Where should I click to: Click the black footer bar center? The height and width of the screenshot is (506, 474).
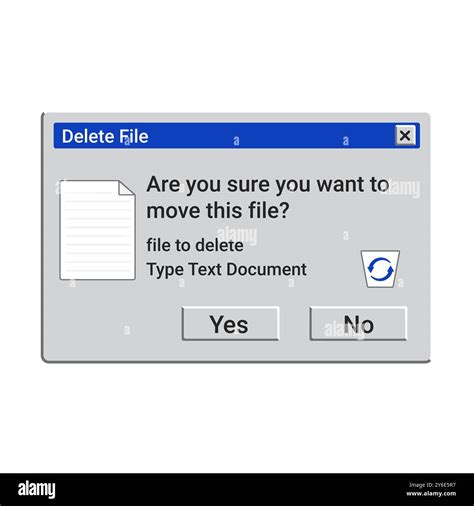(x=237, y=489)
